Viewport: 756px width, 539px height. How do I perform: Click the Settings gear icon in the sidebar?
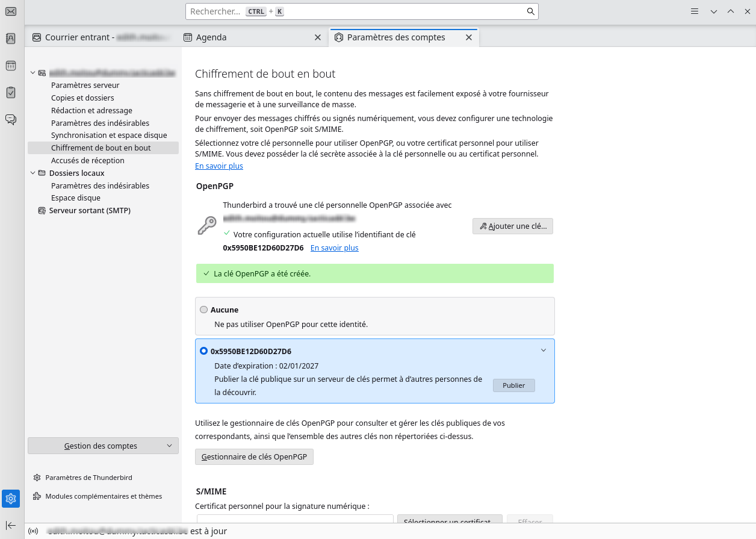tap(11, 498)
